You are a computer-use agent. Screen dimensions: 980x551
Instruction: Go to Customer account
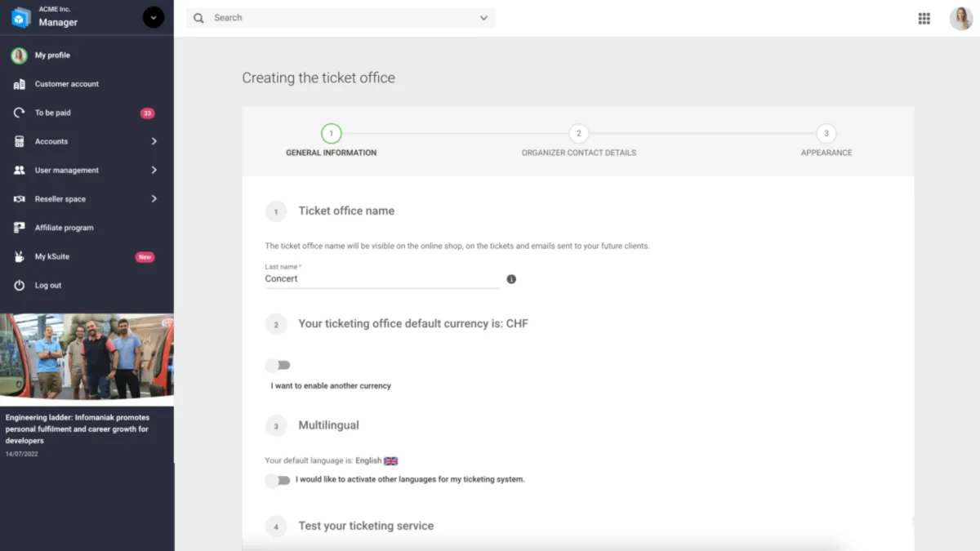(x=67, y=84)
